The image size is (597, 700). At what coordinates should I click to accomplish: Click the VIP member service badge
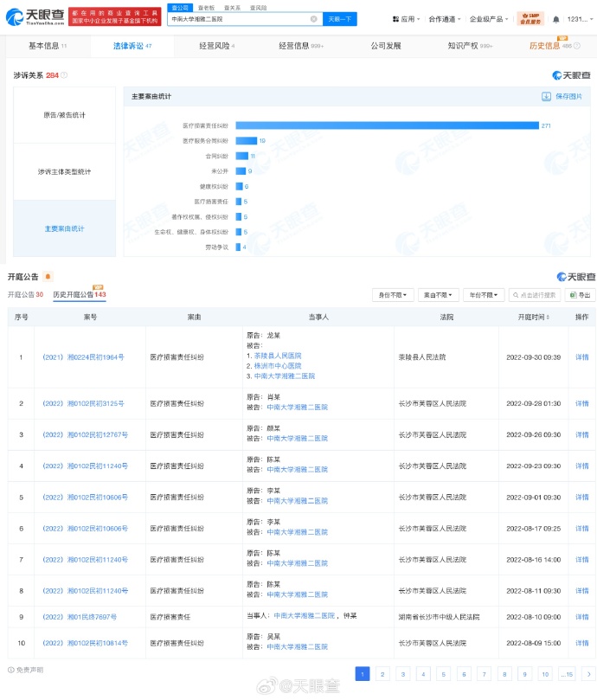[x=530, y=19]
